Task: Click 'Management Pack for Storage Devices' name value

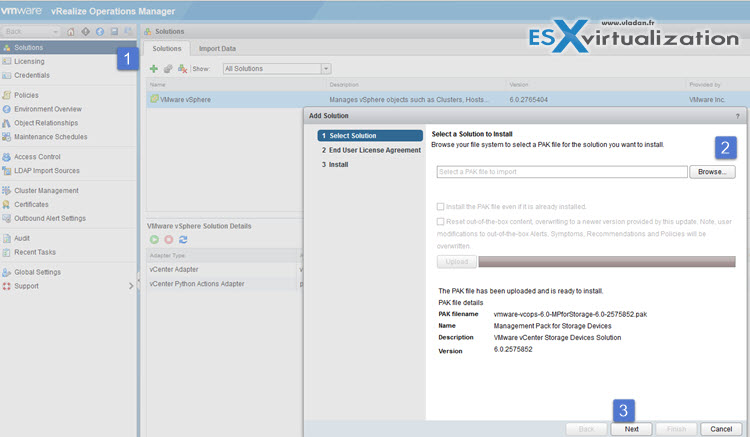Action: 552,326
